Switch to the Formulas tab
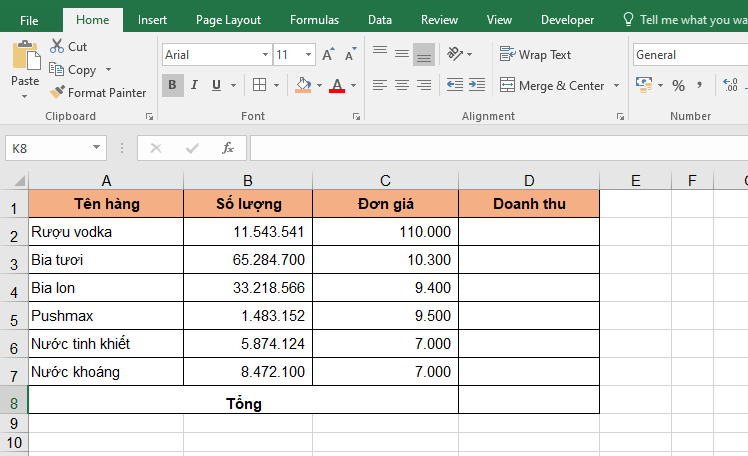The width and height of the screenshot is (748, 456). (x=314, y=20)
